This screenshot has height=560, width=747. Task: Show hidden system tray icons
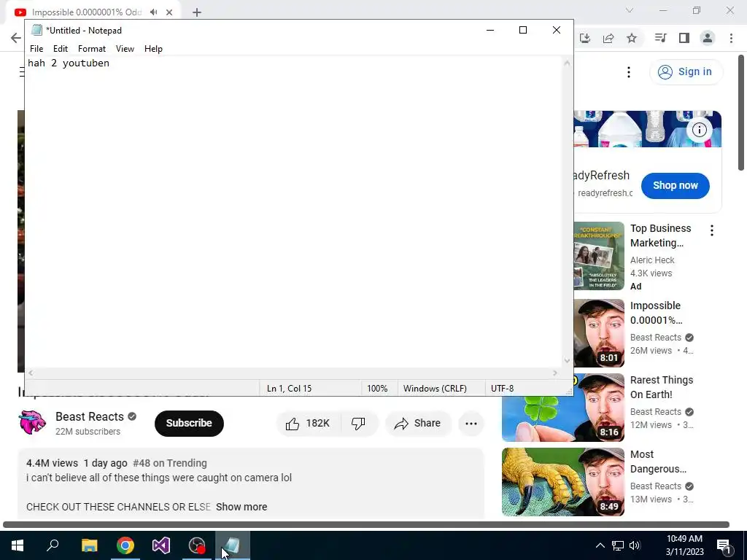click(x=600, y=545)
